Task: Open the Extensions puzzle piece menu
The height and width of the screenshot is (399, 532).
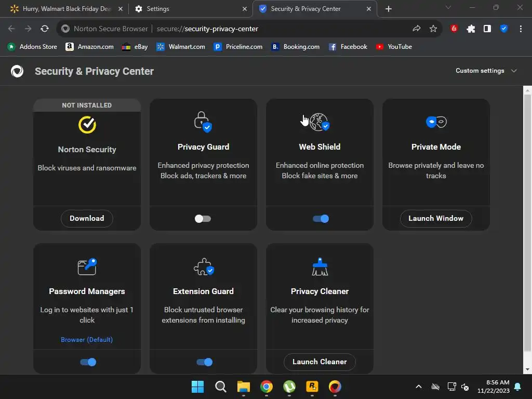Action: click(471, 29)
